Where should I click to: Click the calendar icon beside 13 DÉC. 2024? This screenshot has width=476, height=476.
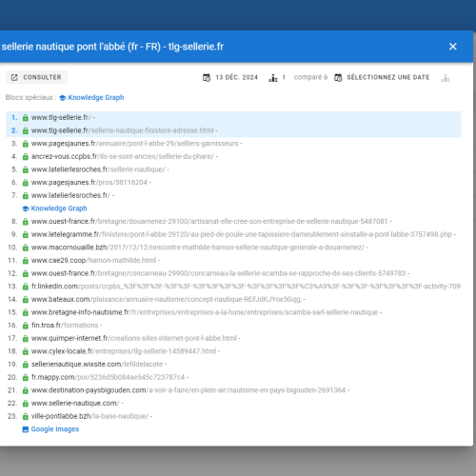tap(207, 77)
